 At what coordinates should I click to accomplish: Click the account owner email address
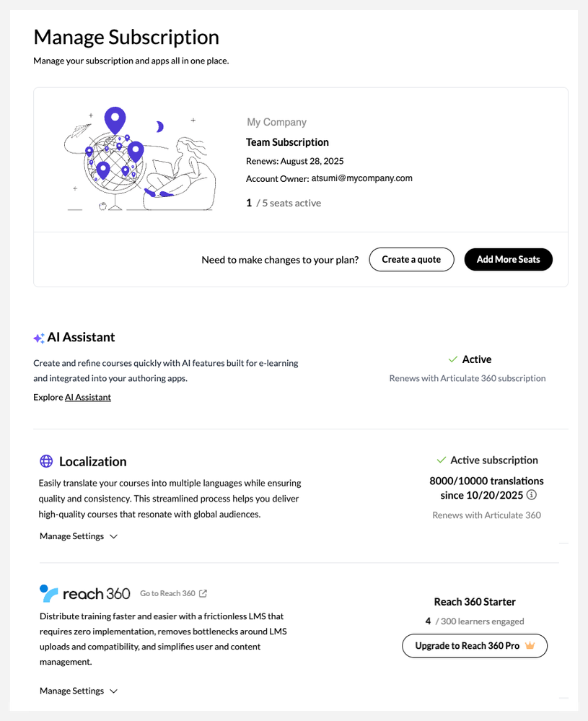click(361, 178)
